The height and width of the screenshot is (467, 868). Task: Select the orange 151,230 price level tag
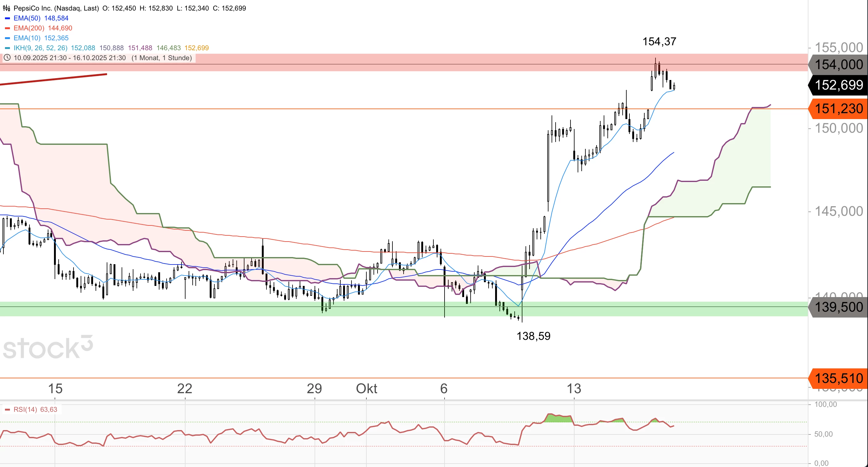[x=838, y=109]
